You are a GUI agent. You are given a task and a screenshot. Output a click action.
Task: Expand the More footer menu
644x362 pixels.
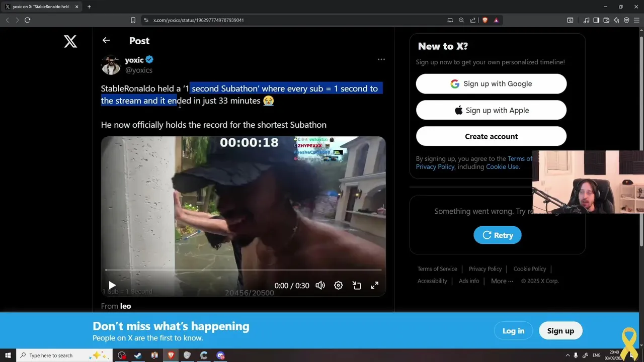coord(502,281)
